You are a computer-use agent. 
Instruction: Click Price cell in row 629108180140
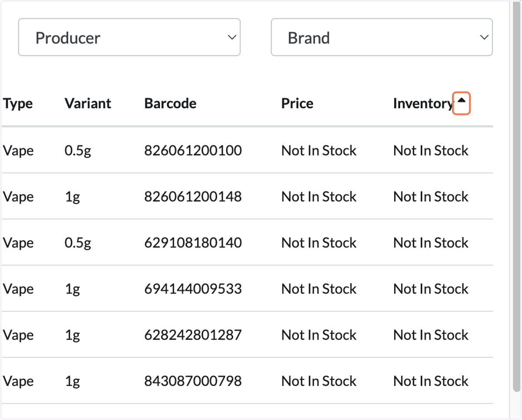coord(319,243)
